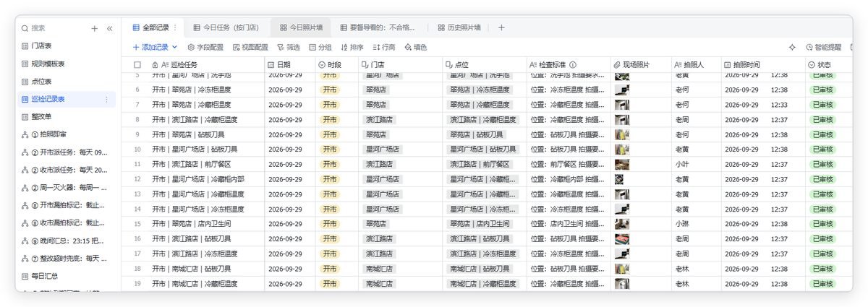Screen dimensions: 868x307
Task: Open the ① 拍照即审 workflow
Action: coord(65,134)
